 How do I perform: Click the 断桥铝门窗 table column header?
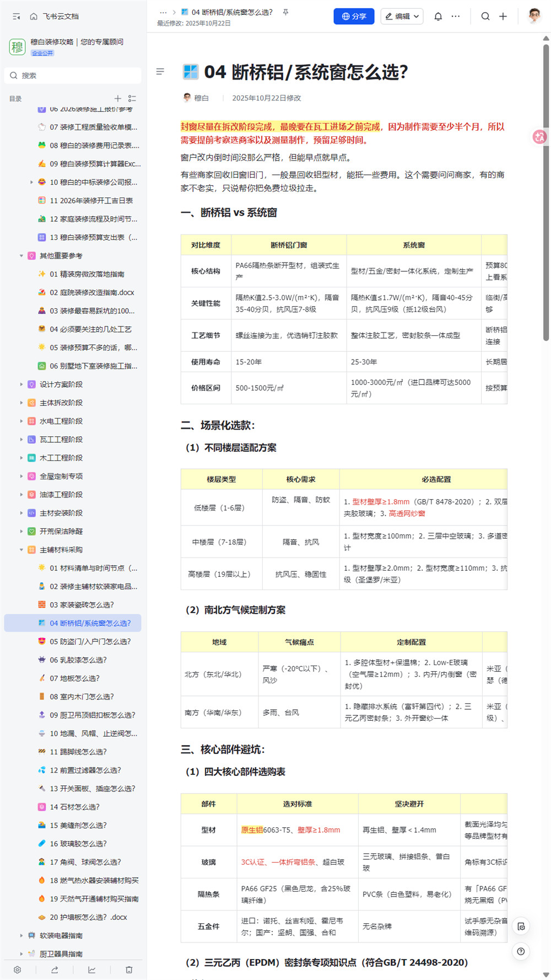(x=289, y=245)
